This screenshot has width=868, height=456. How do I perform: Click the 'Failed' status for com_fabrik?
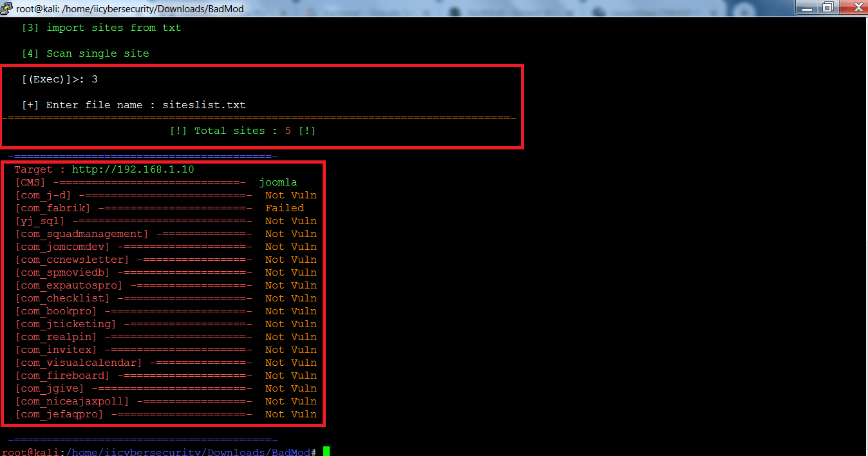[285, 208]
